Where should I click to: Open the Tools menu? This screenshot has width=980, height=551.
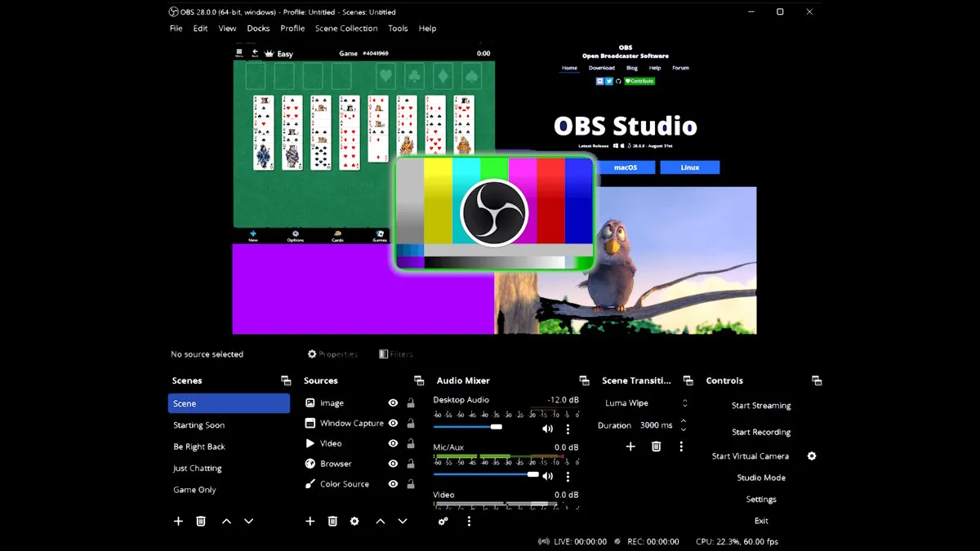tap(398, 29)
